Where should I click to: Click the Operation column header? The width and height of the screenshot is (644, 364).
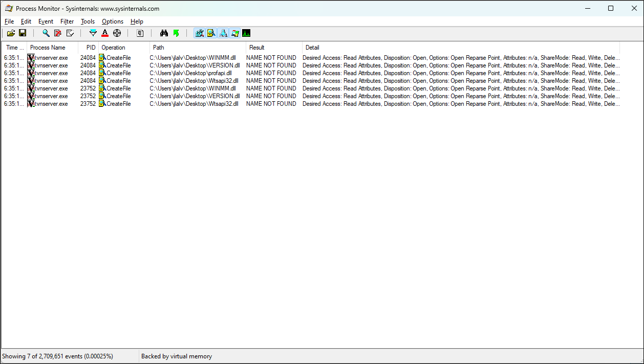[124, 48]
